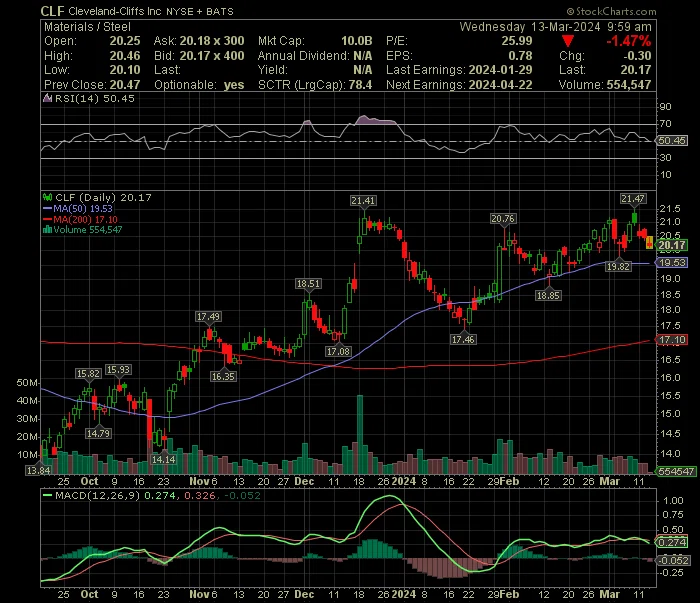This screenshot has height=603, width=700.
Task: Click the Optionable yes value
Action: pyautogui.click(x=234, y=85)
